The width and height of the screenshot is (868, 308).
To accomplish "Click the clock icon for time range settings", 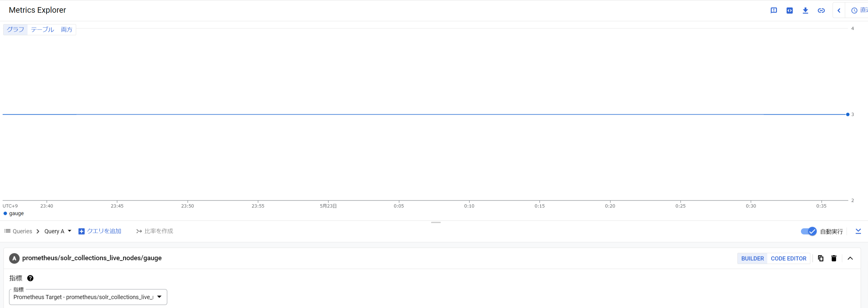I will point(855,10).
